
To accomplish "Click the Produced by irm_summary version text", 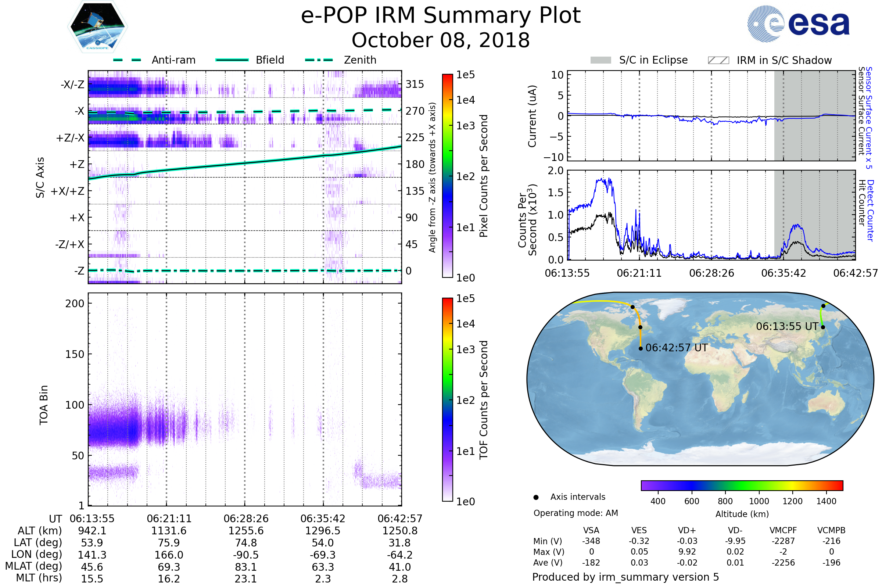I will pos(625,577).
